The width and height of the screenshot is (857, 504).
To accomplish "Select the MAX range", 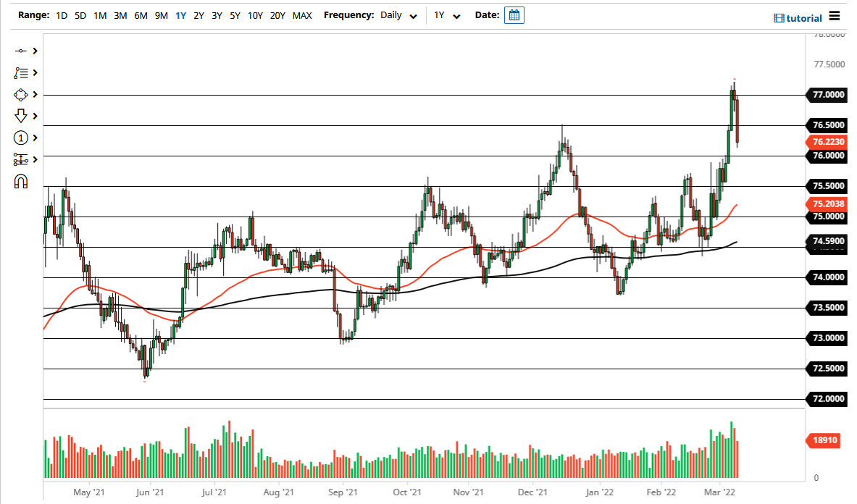I will (302, 14).
